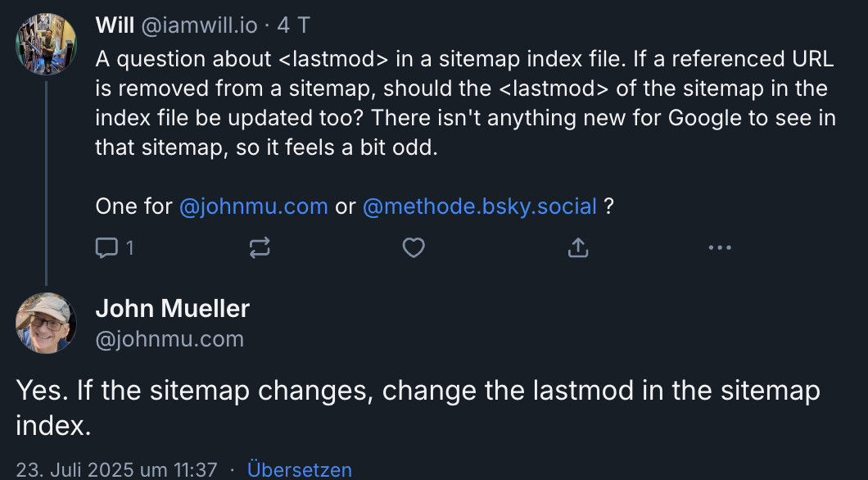Click the display name Will
The width and height of the screenshot is (868, 480).
coord(115,24)
